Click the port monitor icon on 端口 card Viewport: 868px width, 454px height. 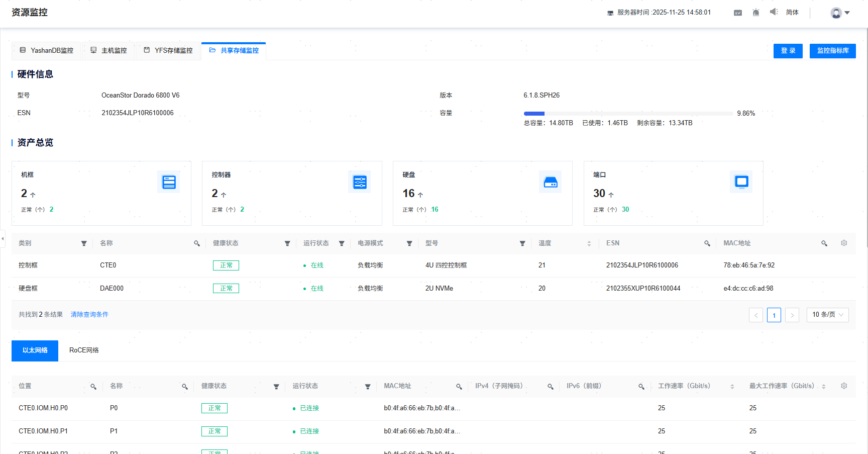pyautogui.click(x=741, y=181)
